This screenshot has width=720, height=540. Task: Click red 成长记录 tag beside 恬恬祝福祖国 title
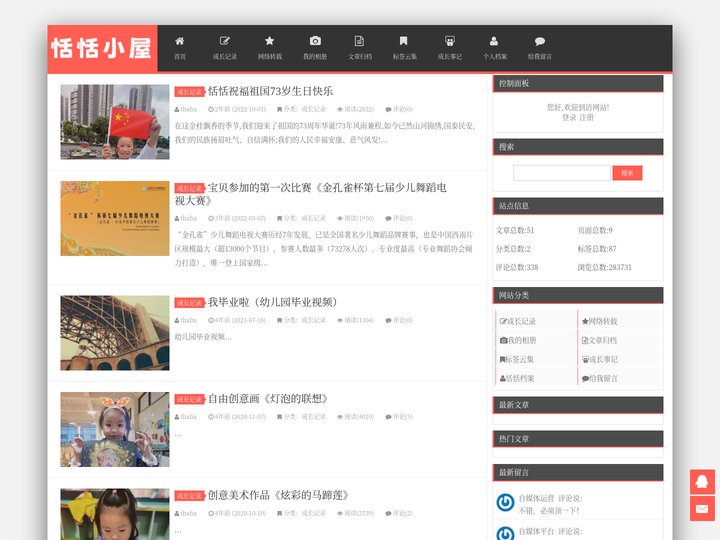pyautogui.click(x=189, y=92)
